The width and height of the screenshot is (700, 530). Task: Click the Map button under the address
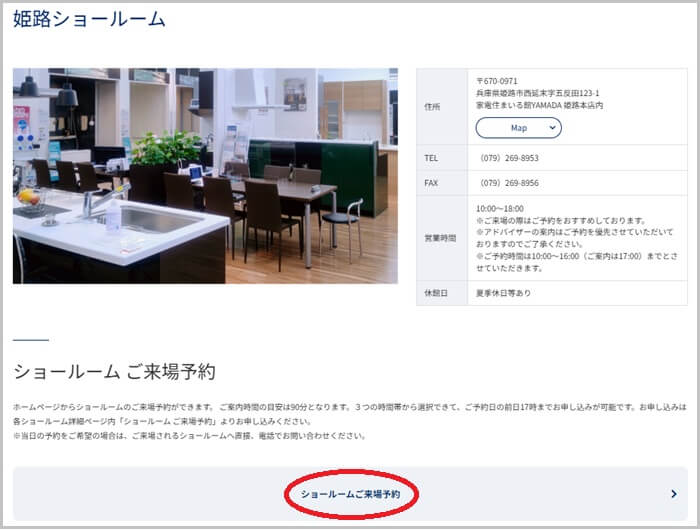click(518, 128)
